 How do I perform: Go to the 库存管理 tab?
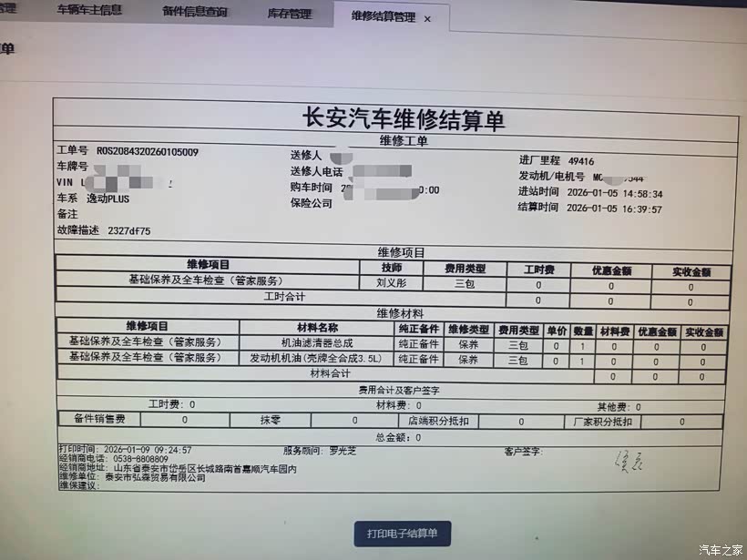click(289, 14)
